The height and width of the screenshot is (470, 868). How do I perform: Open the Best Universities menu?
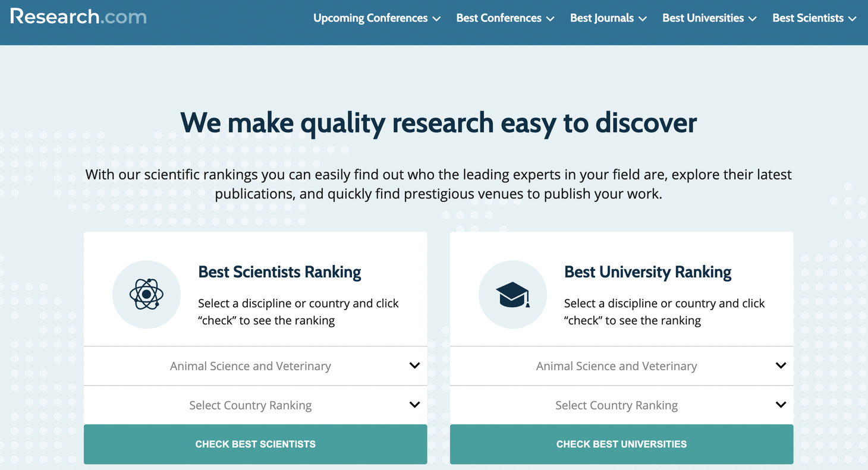point(709,18)
